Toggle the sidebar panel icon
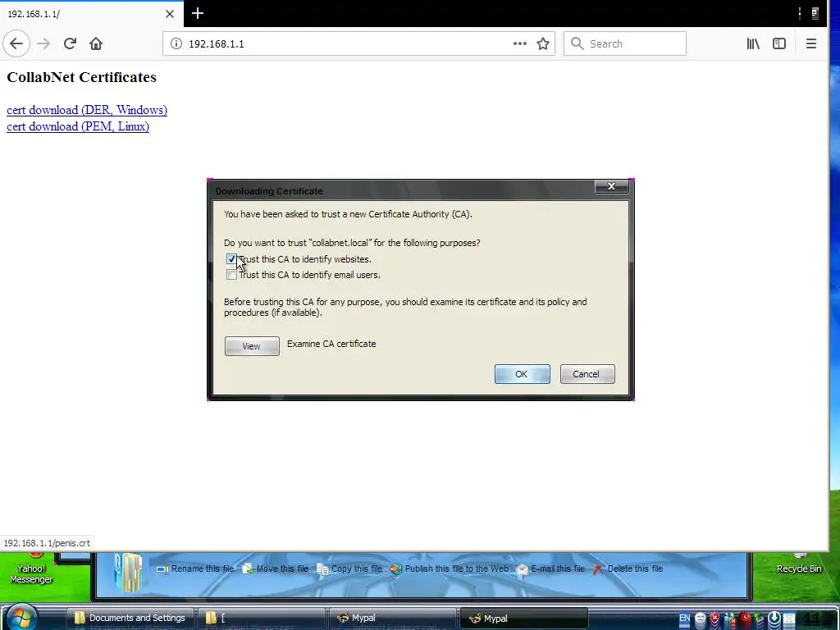 779,43
